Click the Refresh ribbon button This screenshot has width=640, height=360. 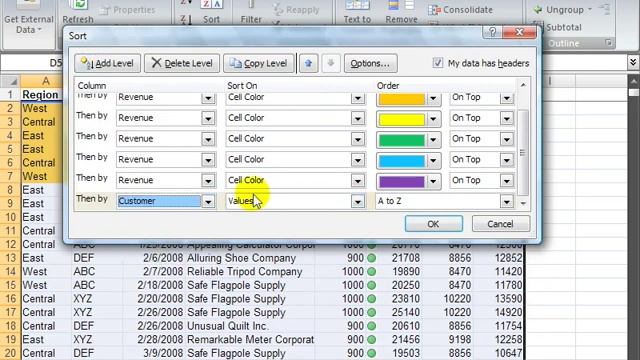[78, 13]
